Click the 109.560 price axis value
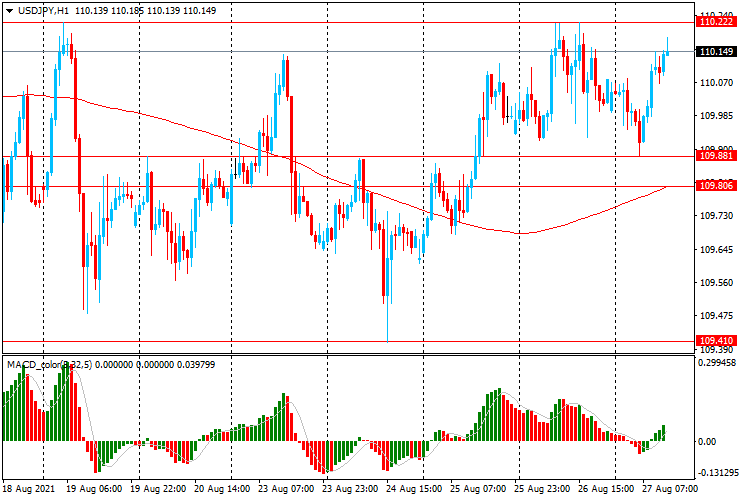The image size is (740, 500). coord(716,283)
